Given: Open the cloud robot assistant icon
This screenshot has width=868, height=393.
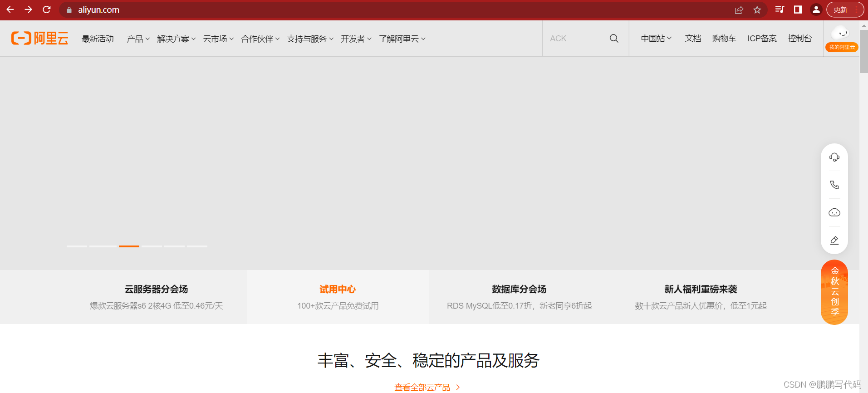Looking at the screenshot, I should click(834, 212).
